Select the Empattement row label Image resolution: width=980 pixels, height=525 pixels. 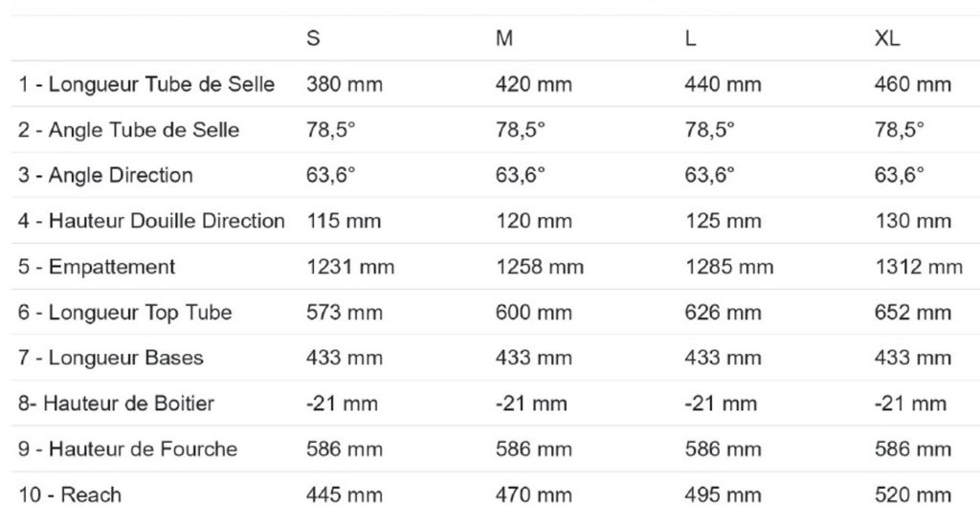[97, 267]
